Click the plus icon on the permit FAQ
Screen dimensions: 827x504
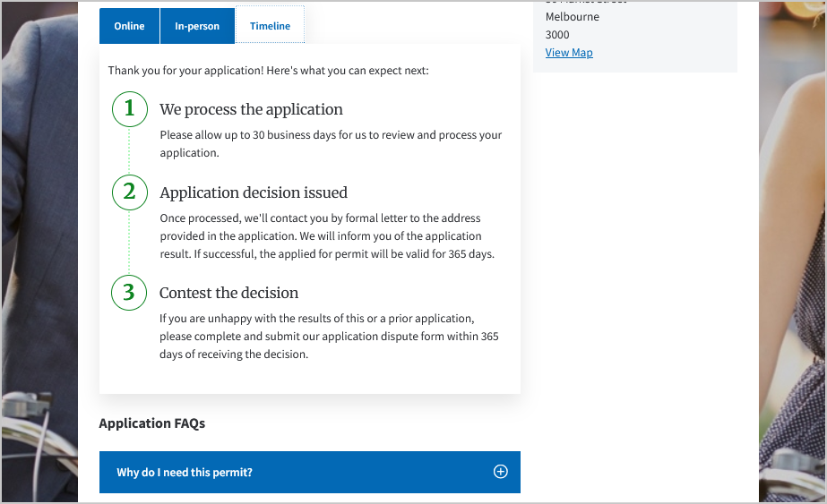501,472
